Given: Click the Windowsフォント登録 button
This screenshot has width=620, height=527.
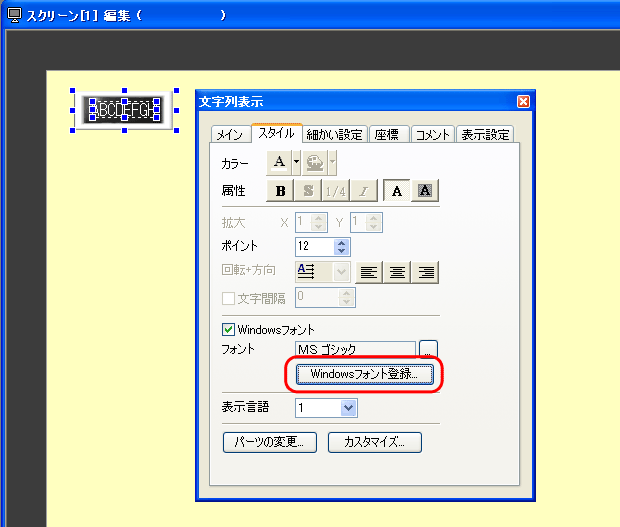Looking at the screenshot, I should coord(369,375).
